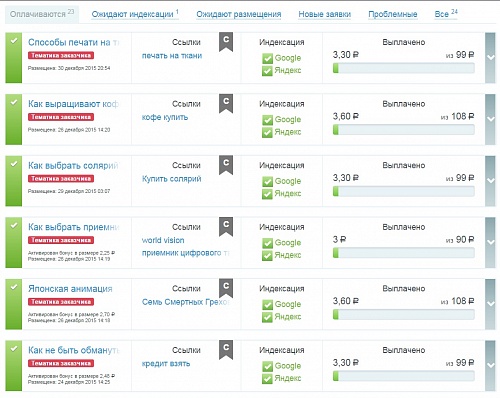Toggle Яндекс checkbox in 'Как выращивают кофе' row
The image size is (500, 398).
tap(267, 132)
